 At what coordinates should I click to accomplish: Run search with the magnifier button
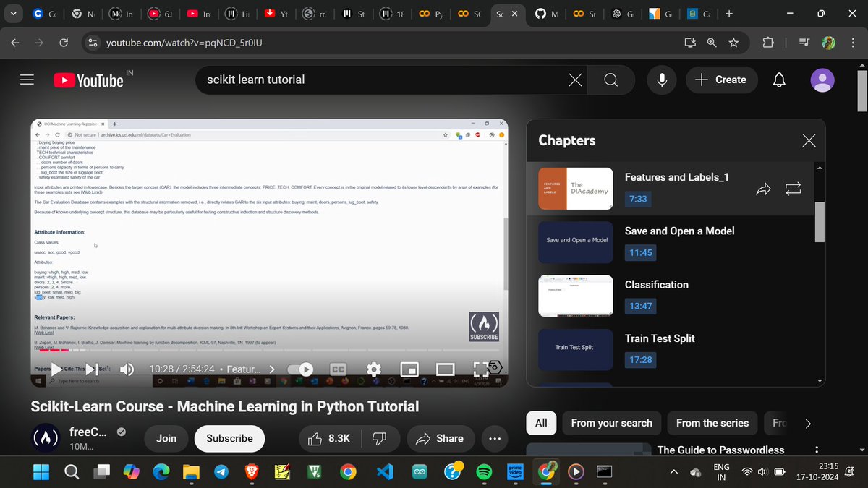[611, 80]
